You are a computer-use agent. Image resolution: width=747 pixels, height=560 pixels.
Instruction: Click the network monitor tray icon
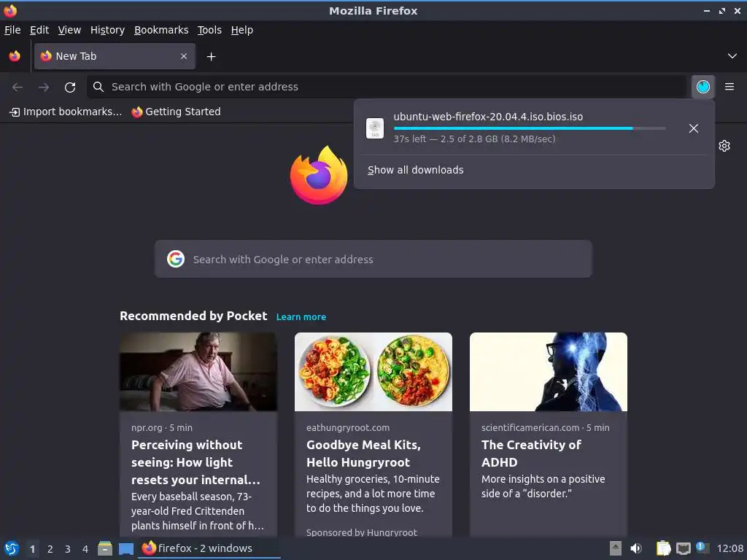683,549
